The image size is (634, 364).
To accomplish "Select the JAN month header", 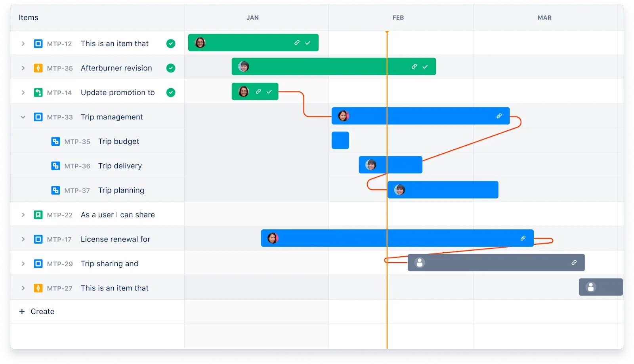I will 252,18.
